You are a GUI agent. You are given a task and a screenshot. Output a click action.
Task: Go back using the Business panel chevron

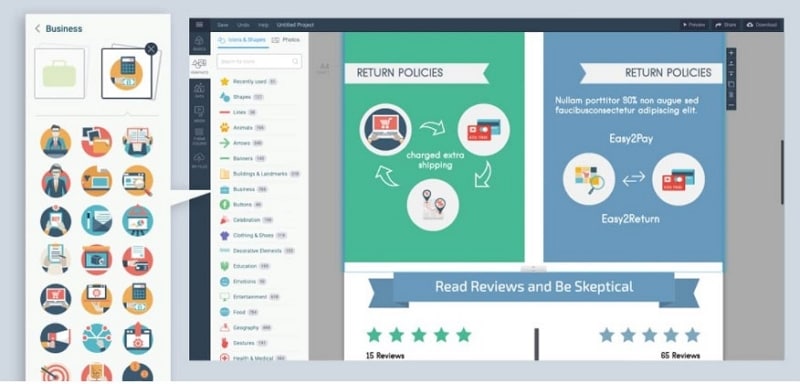point(37,29)
